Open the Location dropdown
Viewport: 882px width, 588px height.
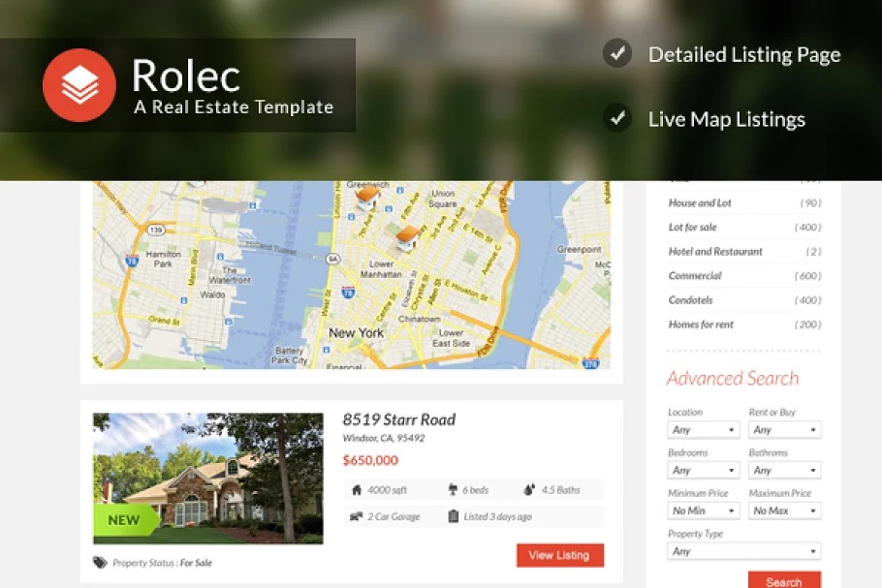(704, 430)
